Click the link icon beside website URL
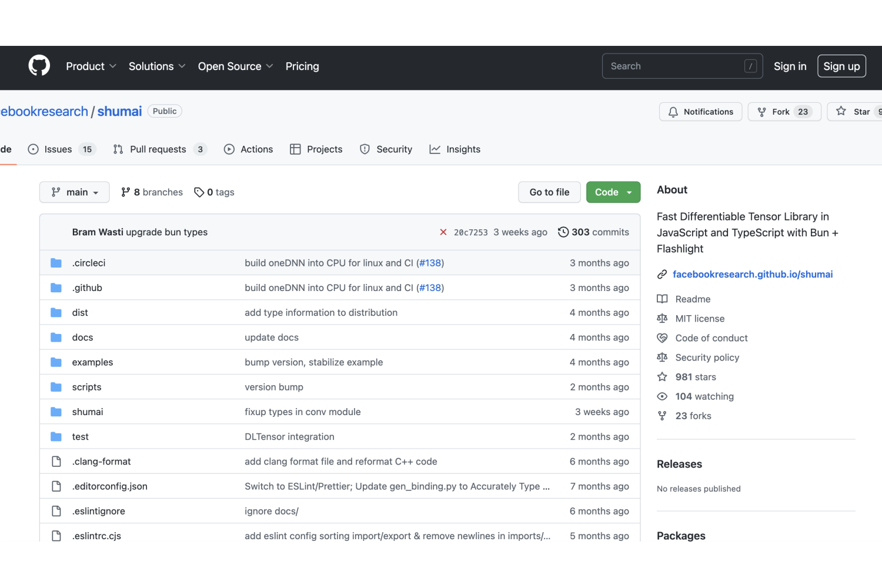The height and width of the screenshot is (588, 882). [x=662, y=275]
